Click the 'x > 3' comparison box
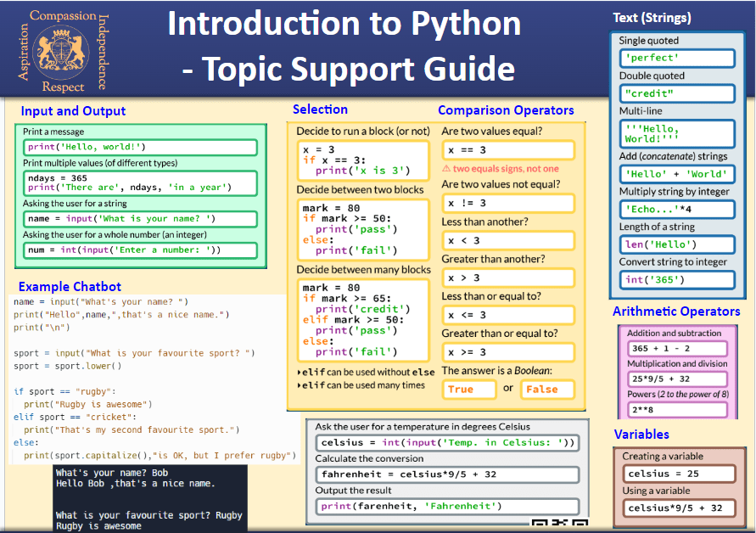Image resolution: width=756 pixels, height=533 pixels. (508, 278)
